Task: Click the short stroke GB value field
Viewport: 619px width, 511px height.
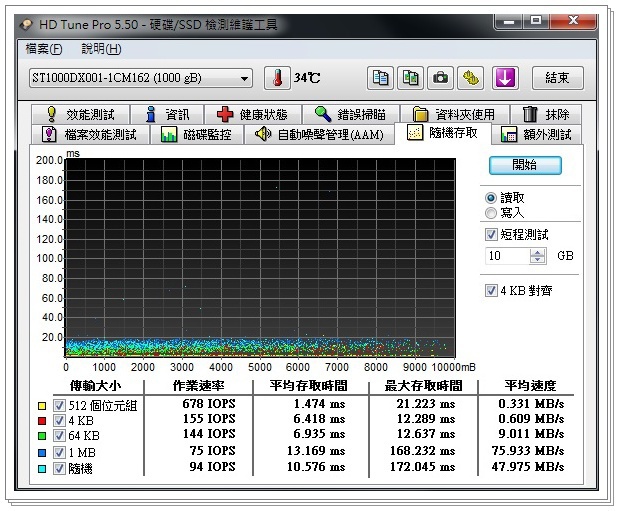Action: [x=507, y=256]
